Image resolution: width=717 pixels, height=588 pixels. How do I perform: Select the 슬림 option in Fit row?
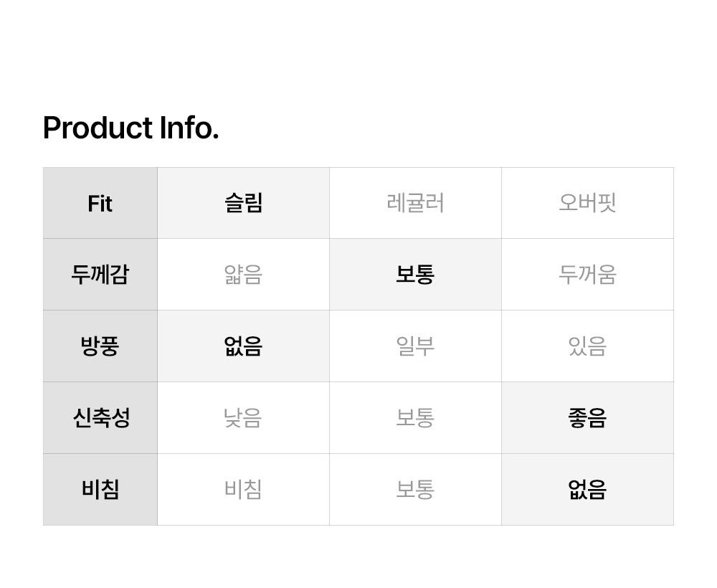pyautogui.click(x=243, y=203)
